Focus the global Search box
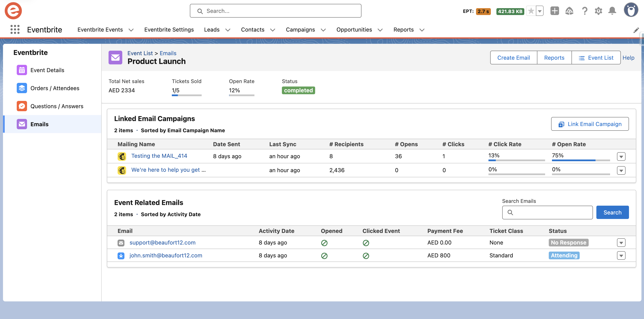This screenshot has height=319, width=644. pyautogui.click(x=275, y=11)
